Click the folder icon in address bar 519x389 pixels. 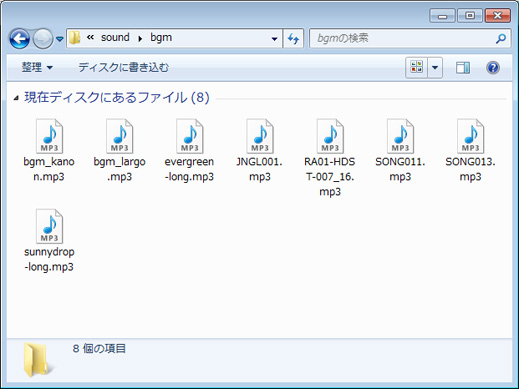pyautogui.click(x=74, y=38)
